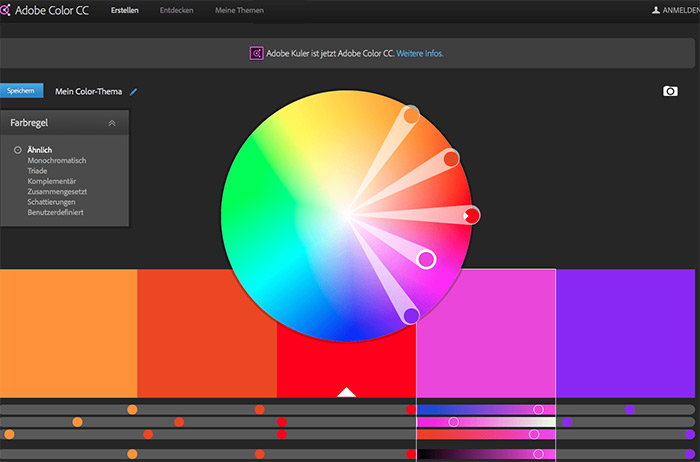Screen dimensions: 700x462
Task: Choose the Monochromatisch color rule
Action: click(x=57, y=160)
